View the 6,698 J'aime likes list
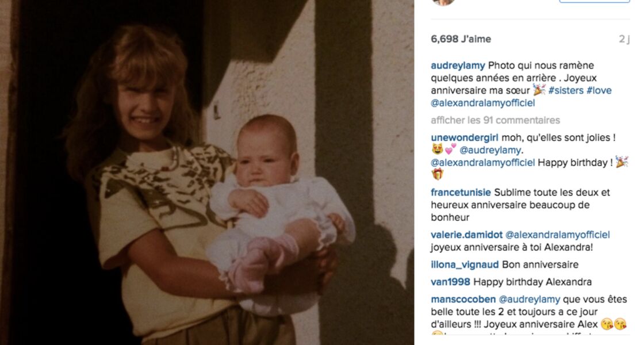Image resolution: width=644 pixels, height=345 pixels. [461, 39]
